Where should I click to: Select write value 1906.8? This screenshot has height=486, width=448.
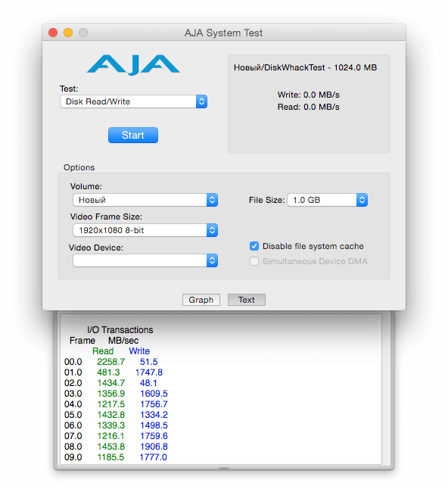pos(154,447)
